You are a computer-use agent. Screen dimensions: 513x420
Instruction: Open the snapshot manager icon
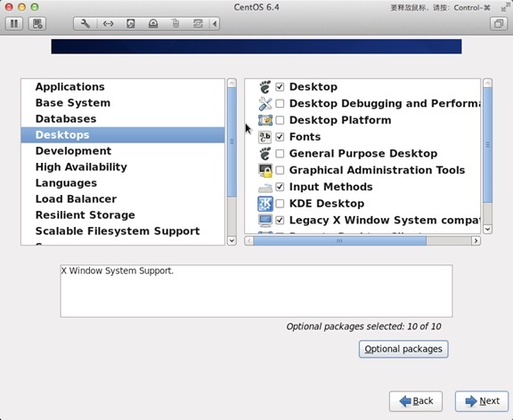(37, 24)
